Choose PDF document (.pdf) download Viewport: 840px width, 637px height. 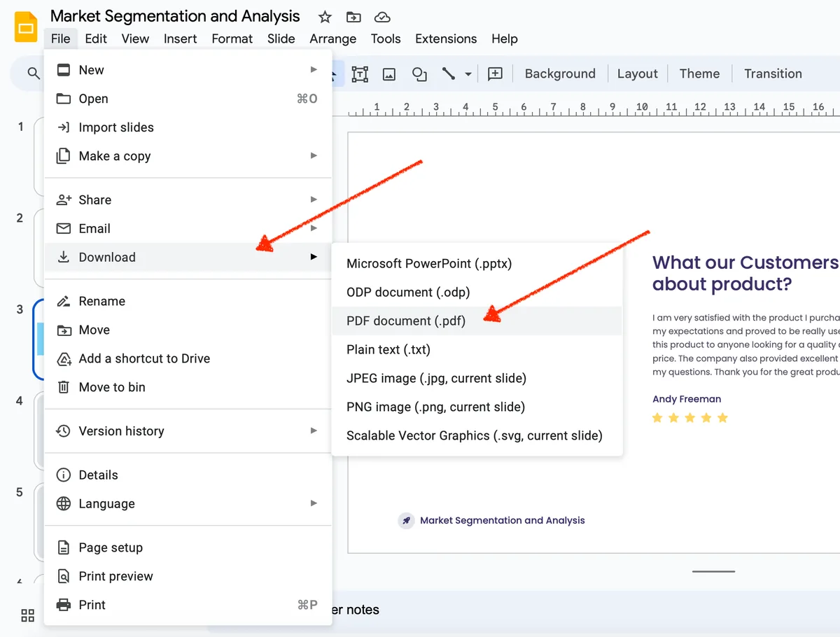pos(477,321)
